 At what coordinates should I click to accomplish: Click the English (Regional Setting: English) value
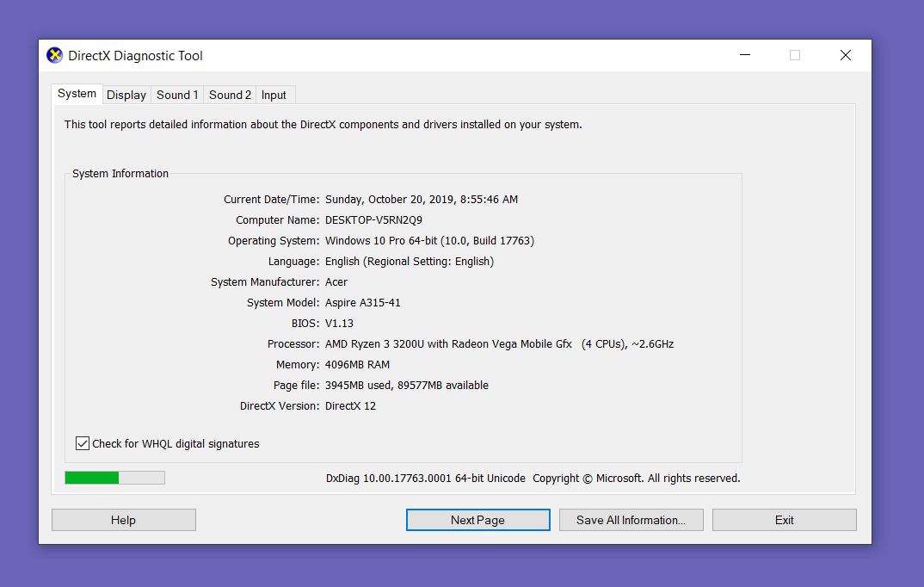410,261
